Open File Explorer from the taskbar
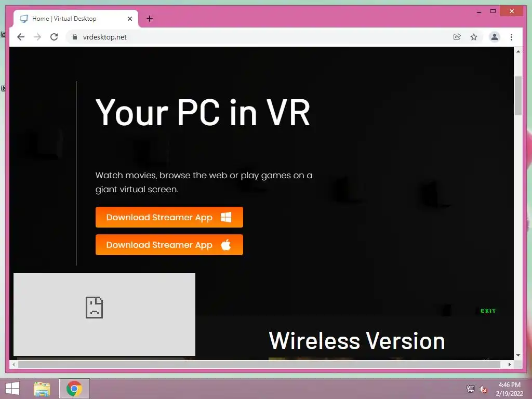This screenshot has height=399, width=532. 42,389
